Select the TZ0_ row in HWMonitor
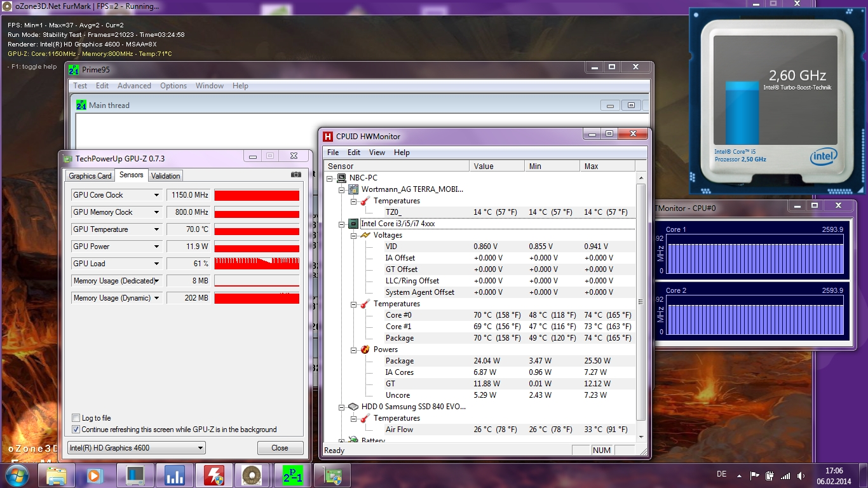 pyautogui.click(x=480, y=212)
